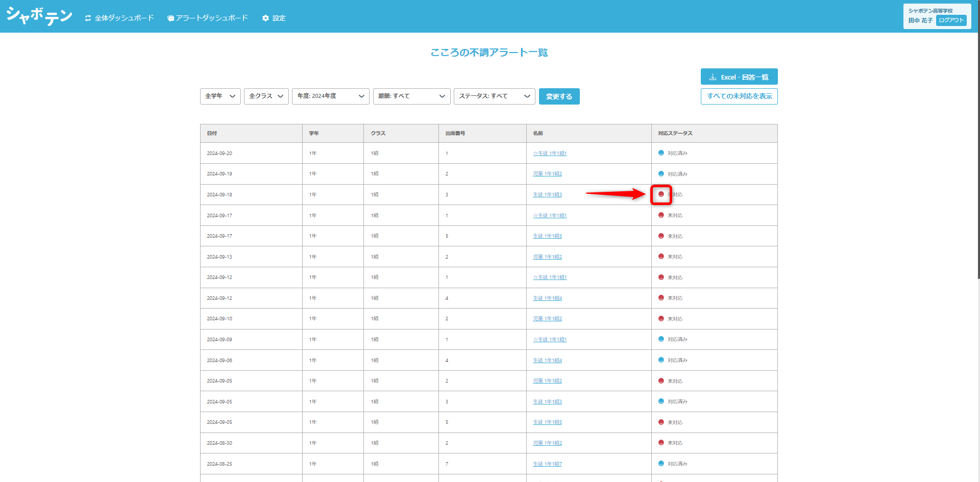This screenshot has height=482, width=980.
Task: Open 児童 1年1組2 link in the 2024-09-10 row
Action: 548,319
